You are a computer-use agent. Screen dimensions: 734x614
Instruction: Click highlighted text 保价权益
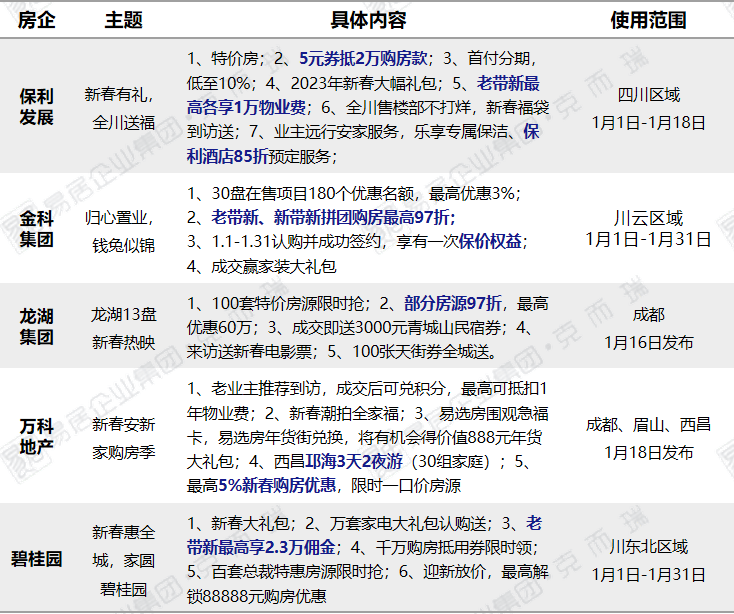point(490,241)
